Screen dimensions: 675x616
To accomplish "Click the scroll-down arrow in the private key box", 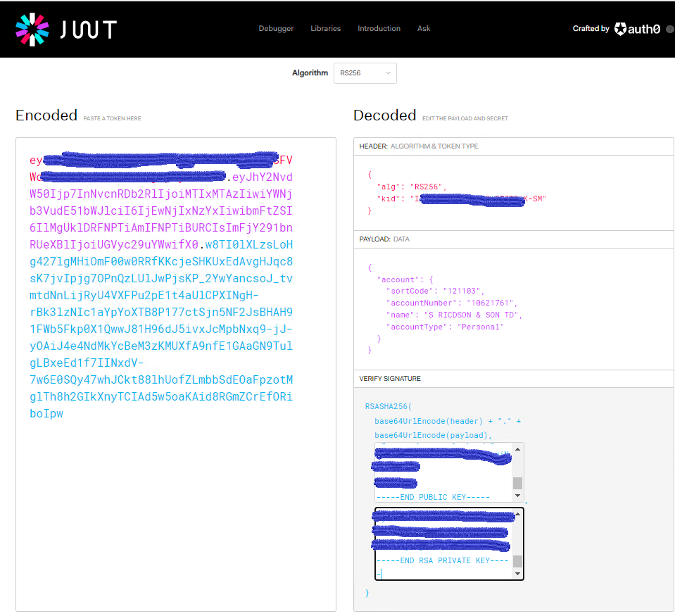I will [x=518, y=572].
